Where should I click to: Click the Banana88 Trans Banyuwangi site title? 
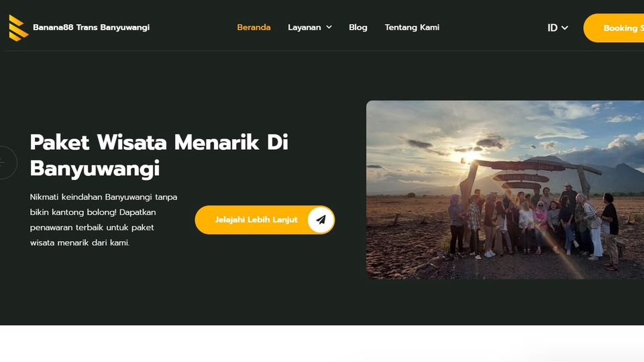click(x=91, y=27)
